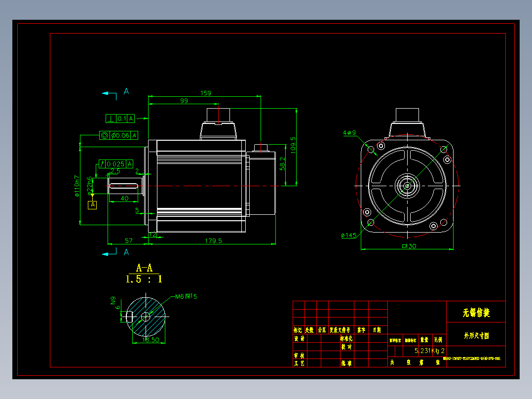Click the motor shaft center in front view
Image resolution: width=532 pixels, height=399 pixels.
point(407,186)
